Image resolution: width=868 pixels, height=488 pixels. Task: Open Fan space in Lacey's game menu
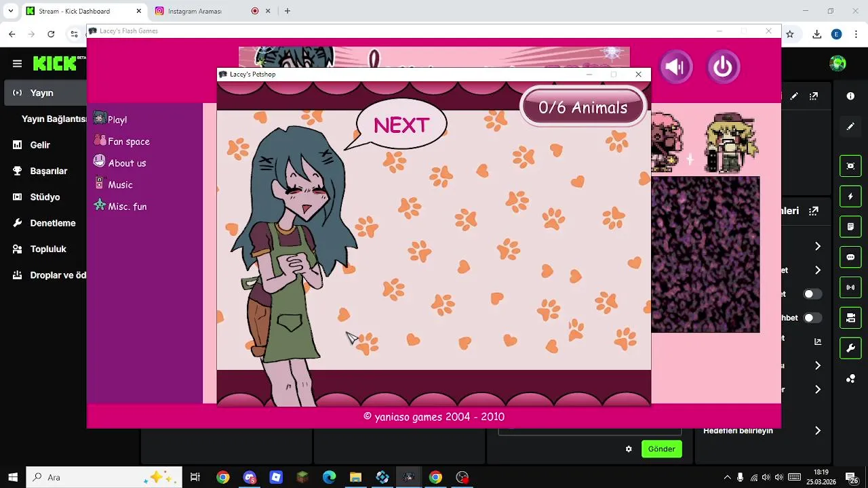pos(122,141)
